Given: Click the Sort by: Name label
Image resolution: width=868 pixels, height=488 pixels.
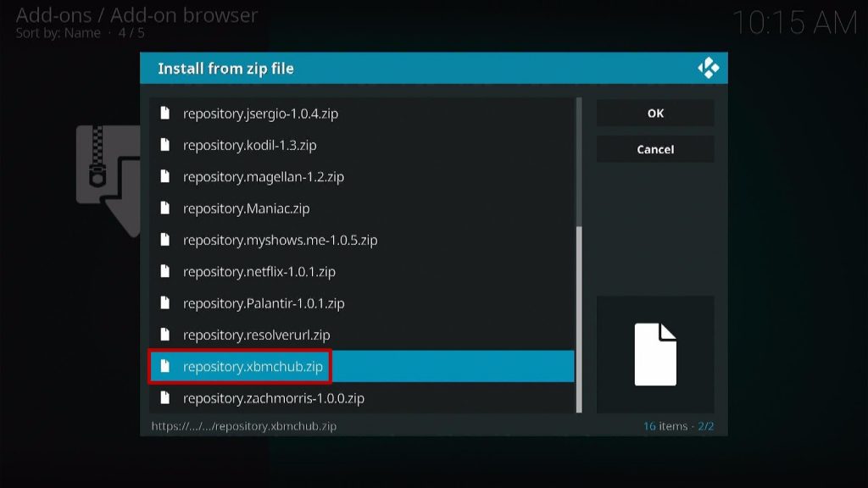Looking at the screenshot, I should [x=58, y=33].
